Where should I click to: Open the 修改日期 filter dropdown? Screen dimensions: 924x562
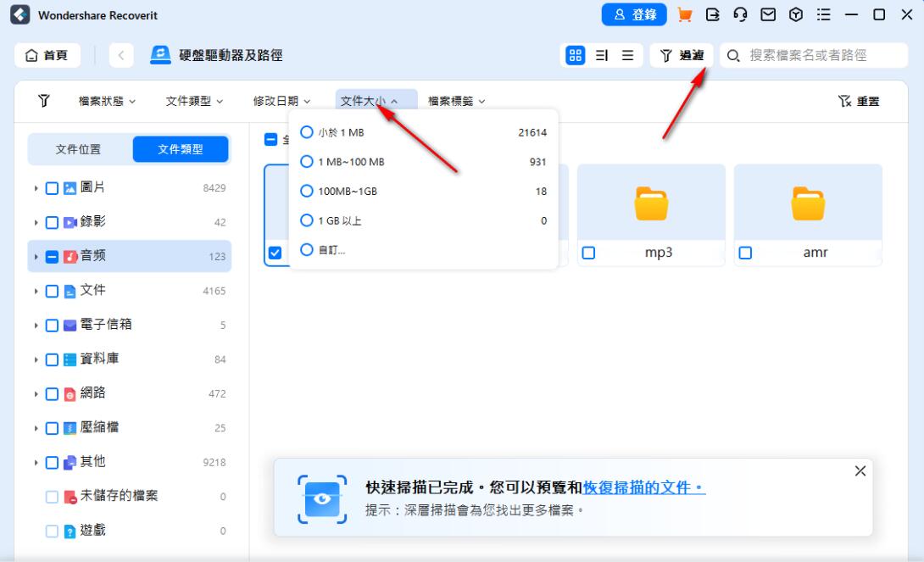pyautogui.click(x=281, y=100)
